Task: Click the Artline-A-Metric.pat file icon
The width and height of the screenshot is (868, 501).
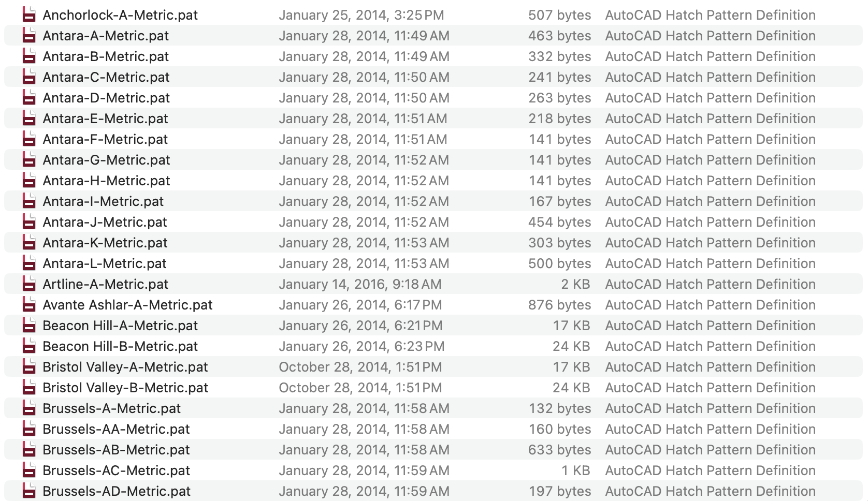Action: (30, 284)
